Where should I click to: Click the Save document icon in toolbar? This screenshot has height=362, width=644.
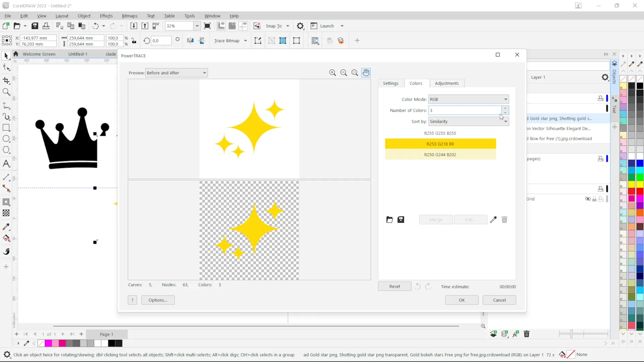[x=35, y=26]
